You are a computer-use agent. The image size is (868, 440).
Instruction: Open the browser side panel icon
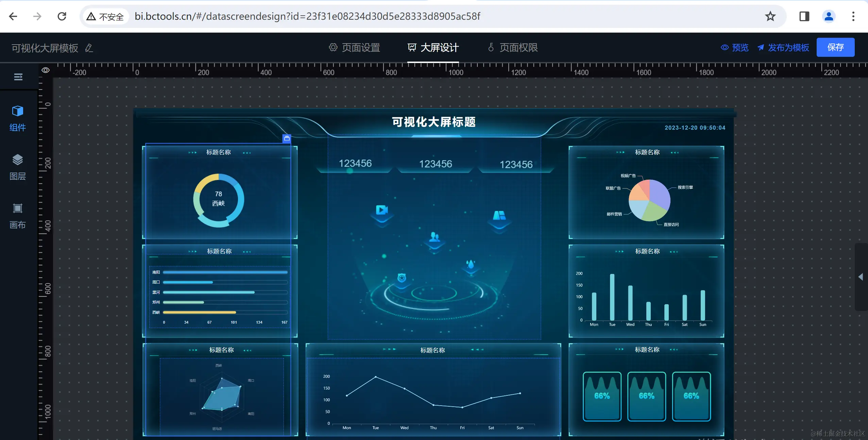point(804,16)
